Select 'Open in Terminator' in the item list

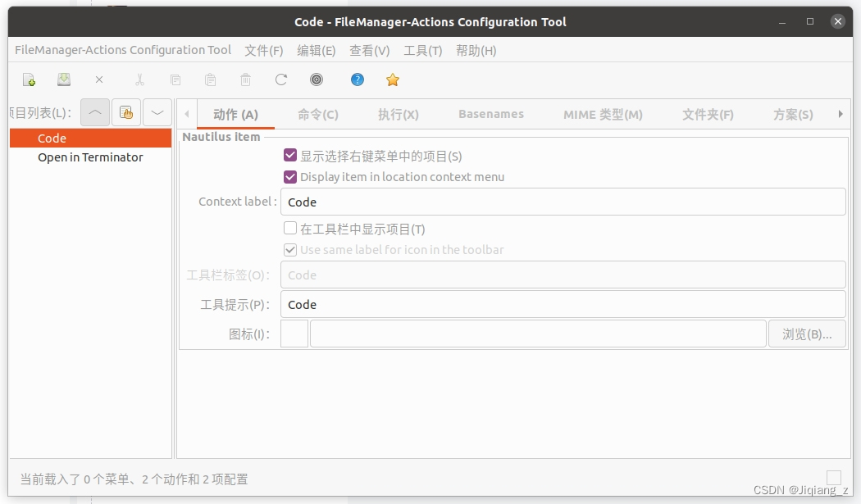click(90, 157)
